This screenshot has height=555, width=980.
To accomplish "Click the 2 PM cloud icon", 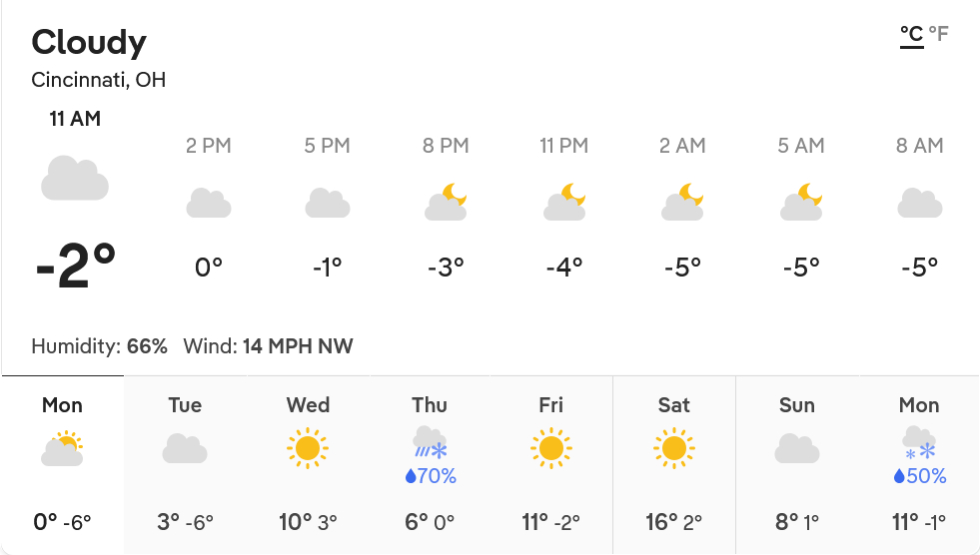I will [x=209, y=204].
